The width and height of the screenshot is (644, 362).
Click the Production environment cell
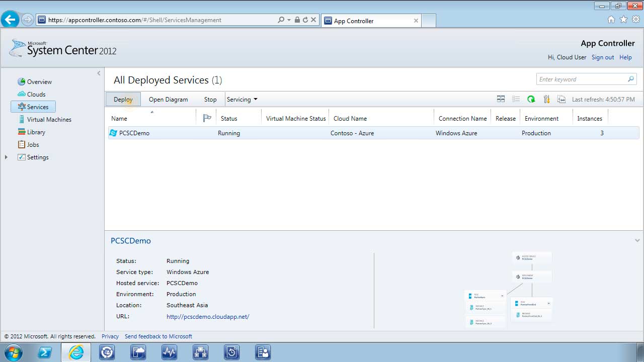(536, 133)
